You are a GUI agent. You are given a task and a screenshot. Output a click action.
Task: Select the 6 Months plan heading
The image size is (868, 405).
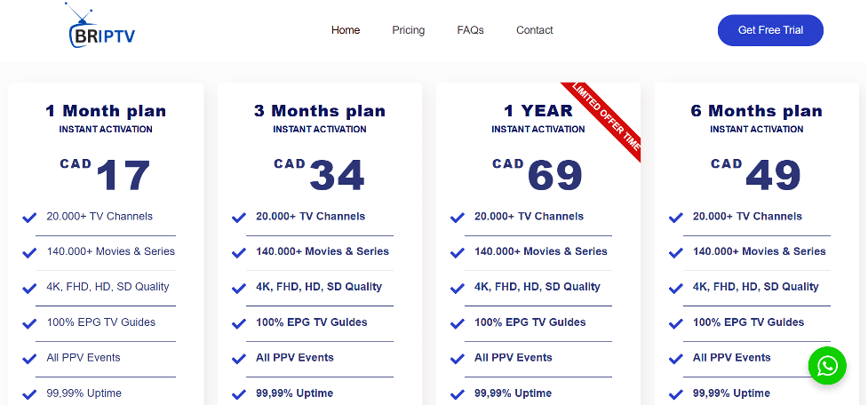(x=756, y=111)
